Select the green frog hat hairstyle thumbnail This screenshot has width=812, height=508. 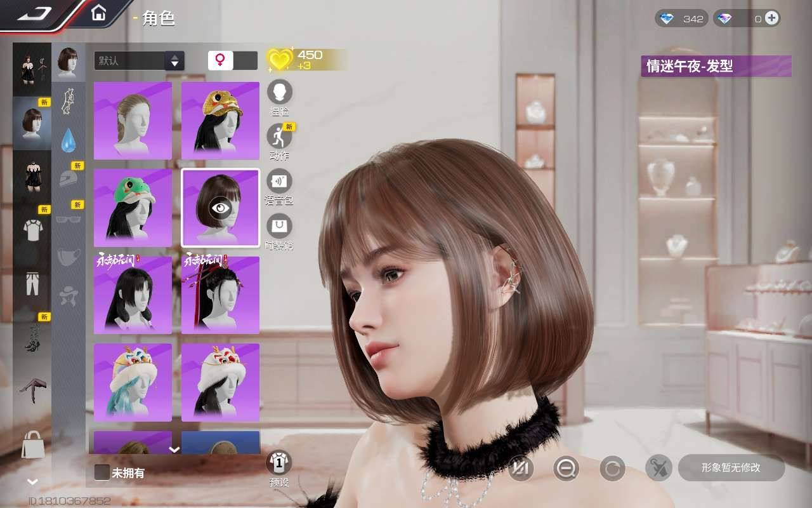click(133, 208)
